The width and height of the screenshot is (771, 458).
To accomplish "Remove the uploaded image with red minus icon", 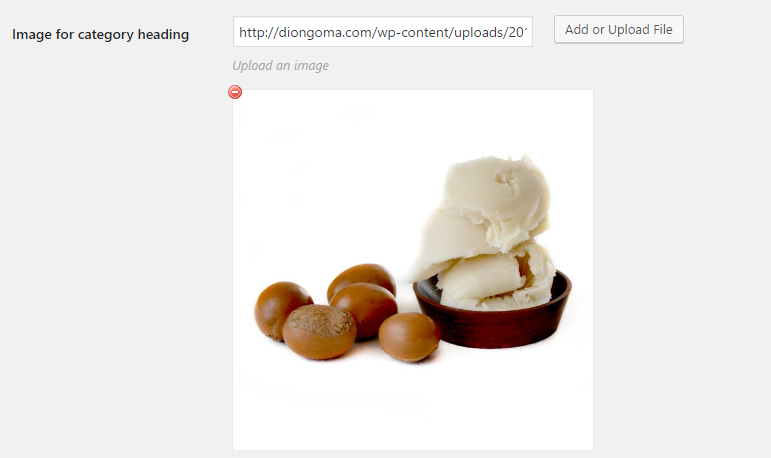I will coord(235,92).
